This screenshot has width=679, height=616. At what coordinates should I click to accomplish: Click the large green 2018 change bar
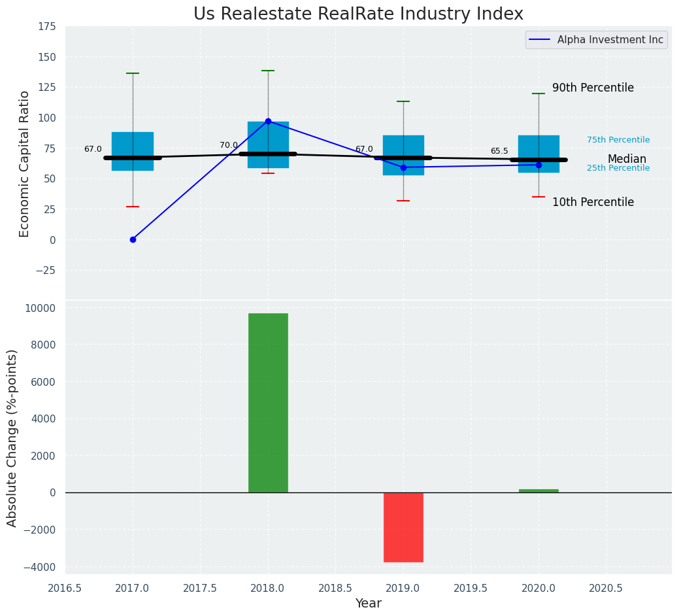(268, 403)
